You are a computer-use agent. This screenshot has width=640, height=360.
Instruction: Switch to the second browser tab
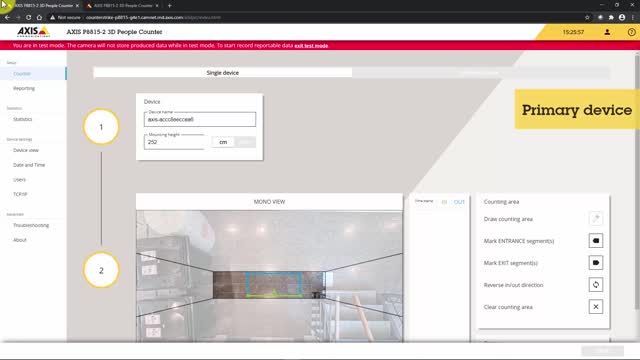(x=122, y=6)
